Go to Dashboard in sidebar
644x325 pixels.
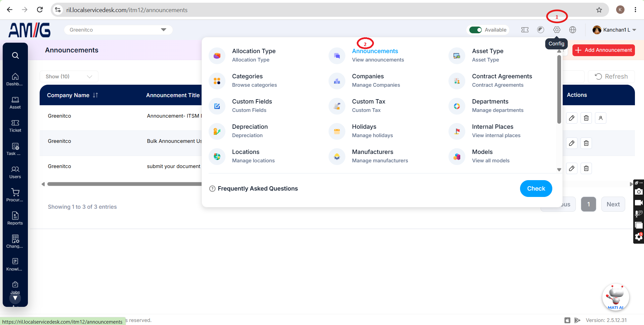(15, 80)
